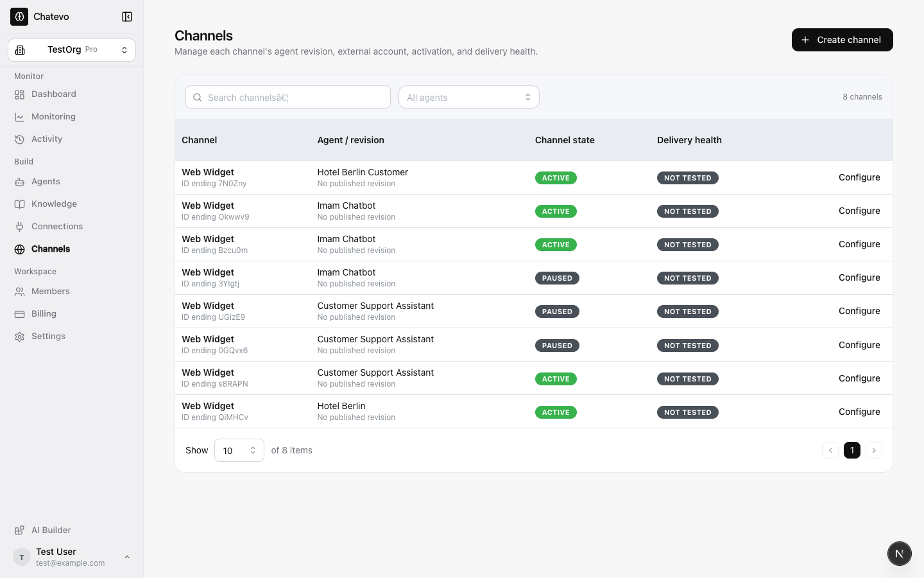This screenshot has width=924, height=578.
Task: Configure the channel ending UGizE9
Action: point(859,311)
